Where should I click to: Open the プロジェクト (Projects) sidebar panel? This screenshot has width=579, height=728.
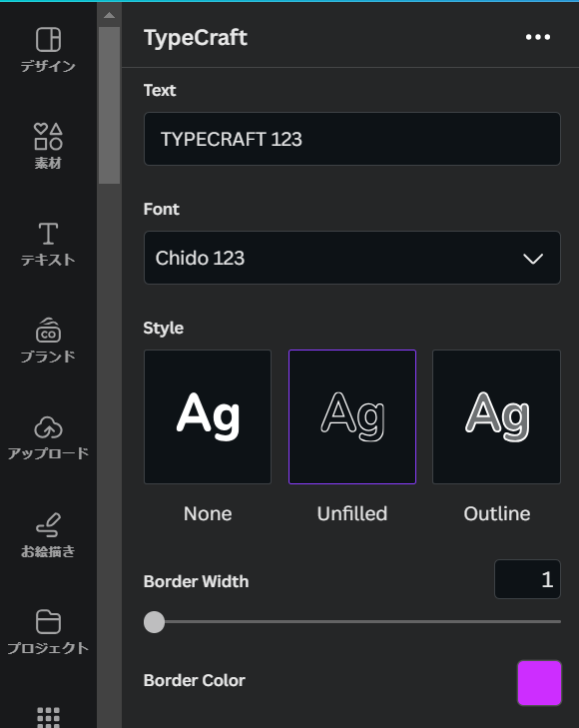(48, 632)
